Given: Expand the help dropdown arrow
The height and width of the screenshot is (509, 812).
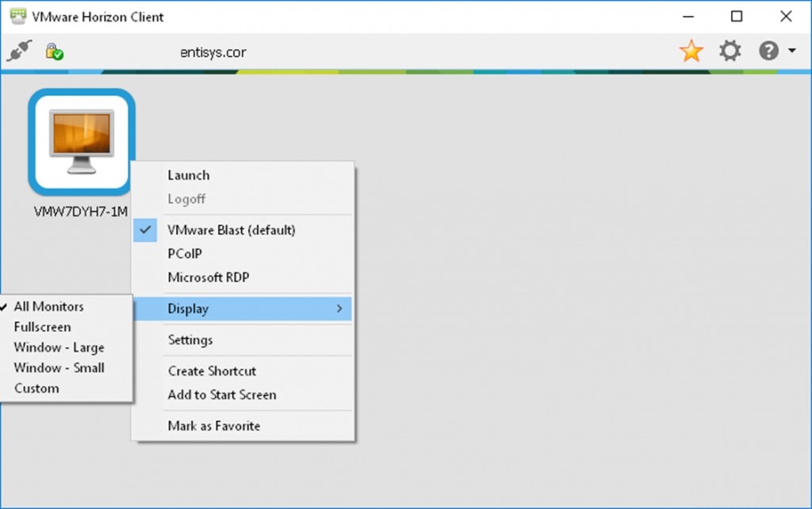Looking at the screenshot, I should [x=792, y=51].
